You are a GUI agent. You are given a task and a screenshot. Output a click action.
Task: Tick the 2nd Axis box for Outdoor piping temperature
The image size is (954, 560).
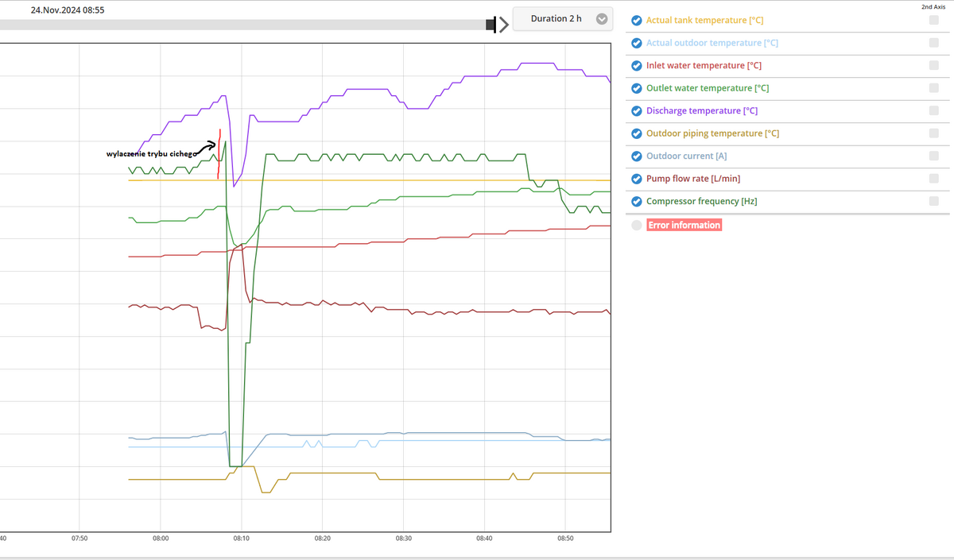point(933,133)
